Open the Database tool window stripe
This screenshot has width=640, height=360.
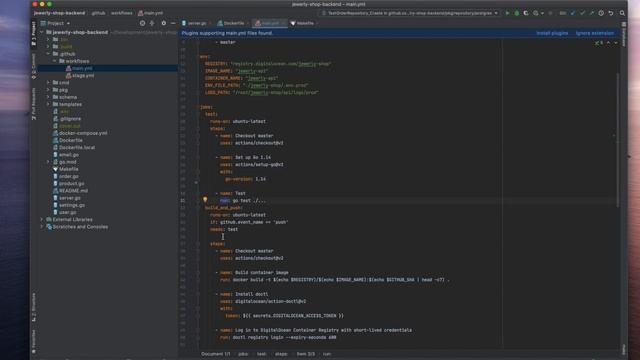coord(624,35)
